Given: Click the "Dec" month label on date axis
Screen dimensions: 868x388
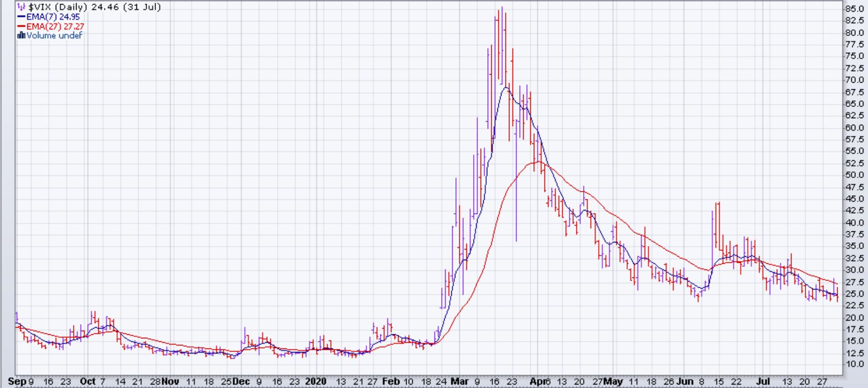Looking at the screenshot, I should point(241,381).
